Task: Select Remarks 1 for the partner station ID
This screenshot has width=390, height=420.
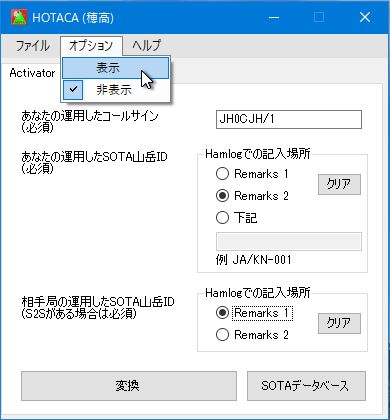Action: 254,313
